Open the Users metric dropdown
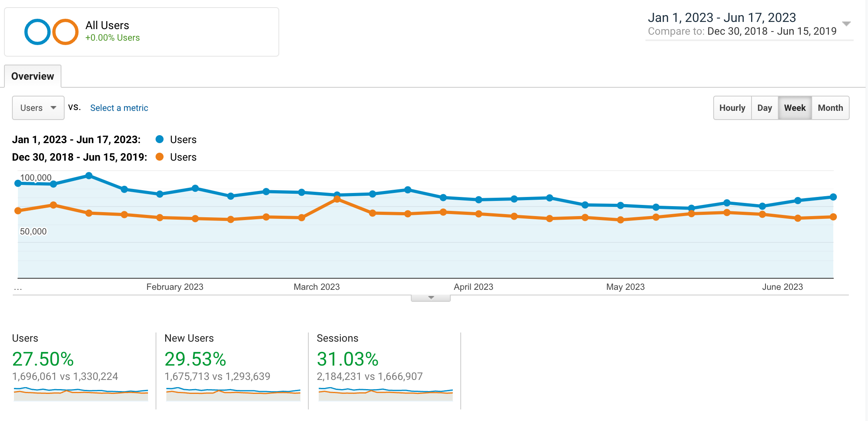This screenshot has width=868, height=421. (x=38, y=108)
